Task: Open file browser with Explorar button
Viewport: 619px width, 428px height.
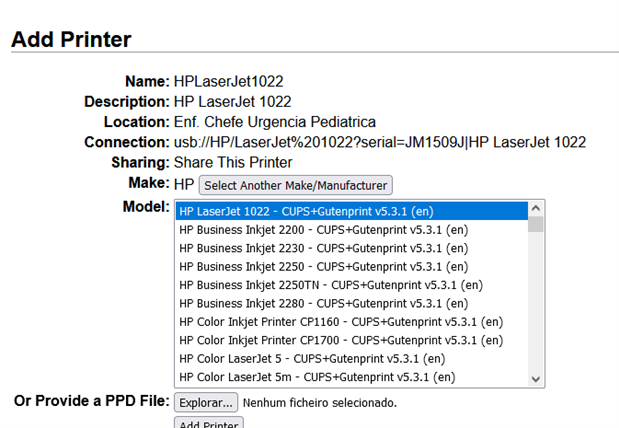Action: pos(206,403)
